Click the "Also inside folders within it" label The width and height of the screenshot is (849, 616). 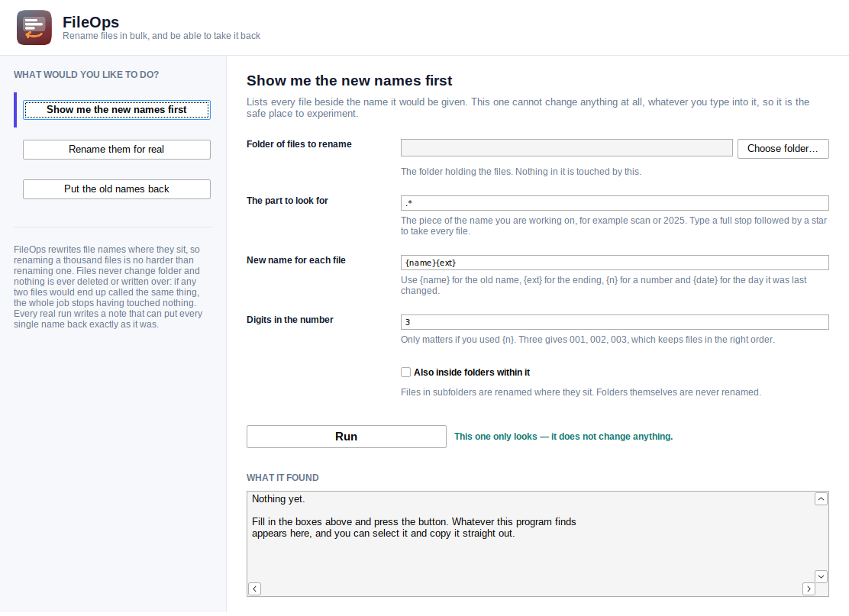pyautogui.click(x=472, y=373)
